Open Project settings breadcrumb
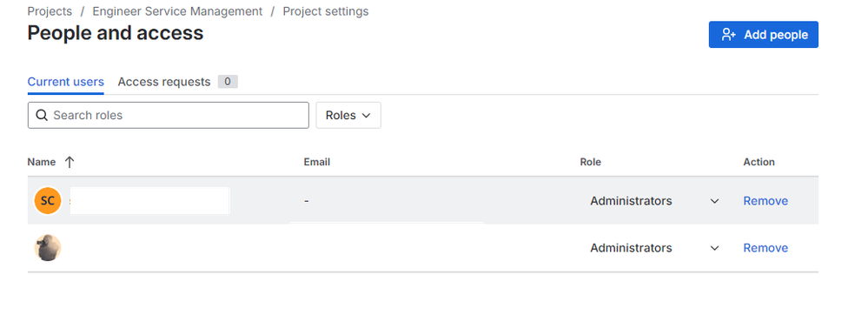Image resolution: width=868 pixels, height=315 pixels. (x=326, y=11)
